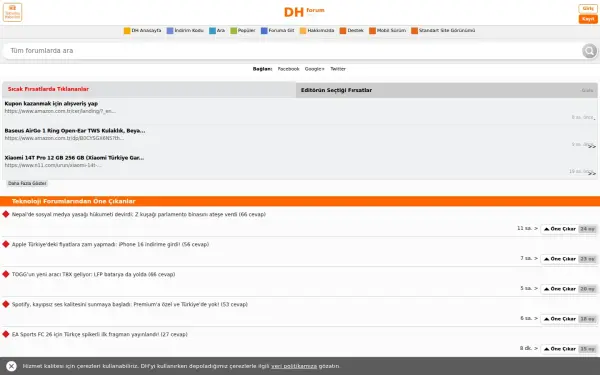Click the amazon.com.tr/cer/landing URL
600x375 pixels.
click(x=60, y=111)
